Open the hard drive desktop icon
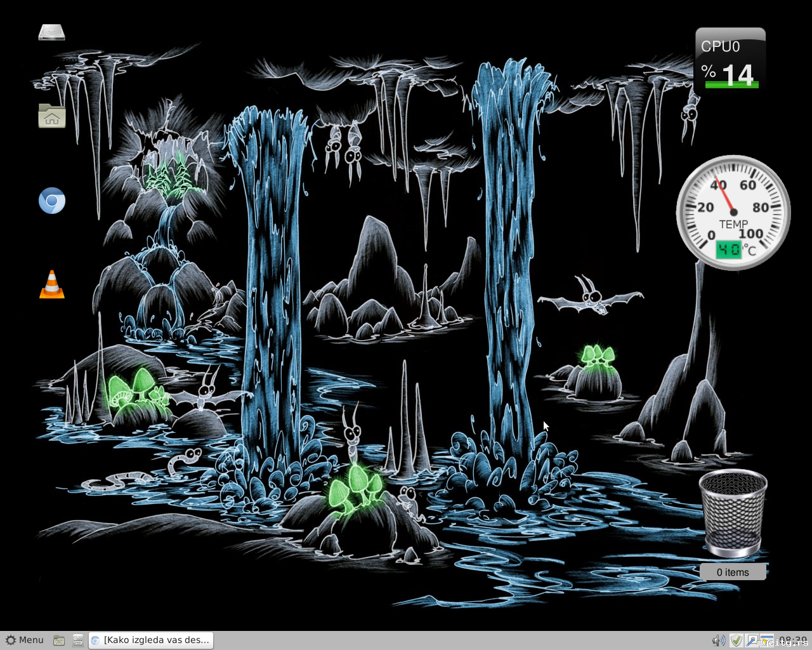Image resolution: width=812 pixels, height=650 pixels. point(51,32)
